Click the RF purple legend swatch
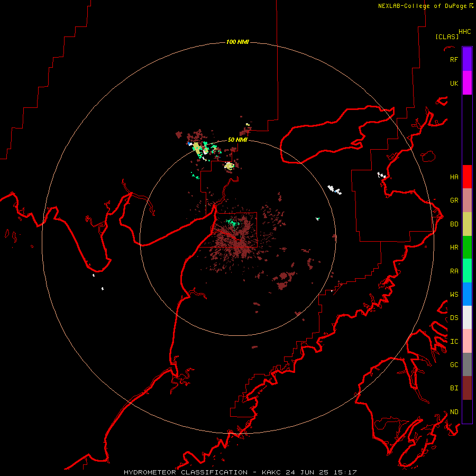This screenshot has height=476, width=476. tap(467, 59)
